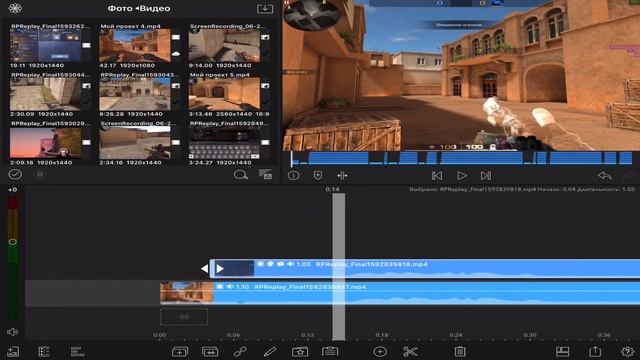Choose the overwrite clip icon
Screen dimensions: 640x360
pyautogui.click(x=210, y=351)
